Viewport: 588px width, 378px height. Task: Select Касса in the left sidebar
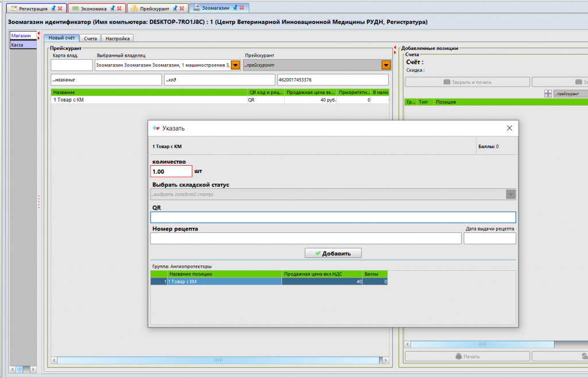23,45
